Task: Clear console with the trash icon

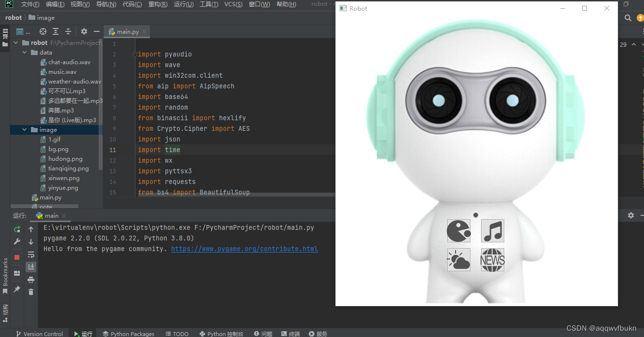Action: tap(31, 292)
